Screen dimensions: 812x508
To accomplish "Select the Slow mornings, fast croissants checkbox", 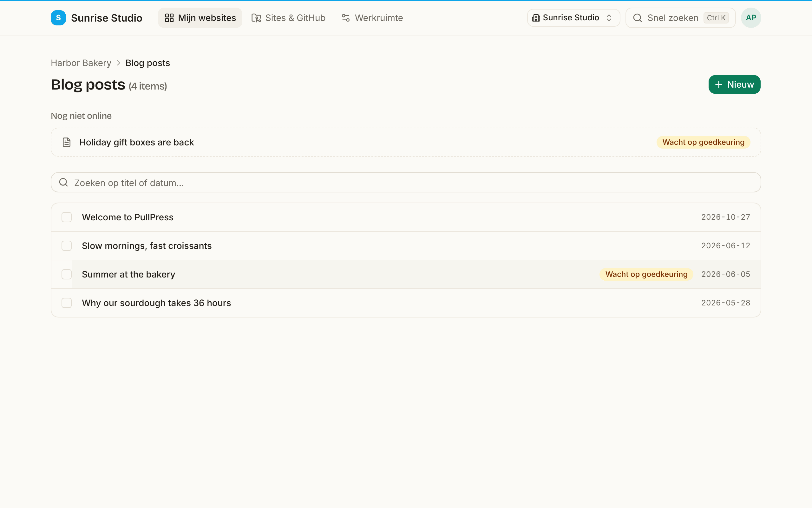I will pos(66,246).
